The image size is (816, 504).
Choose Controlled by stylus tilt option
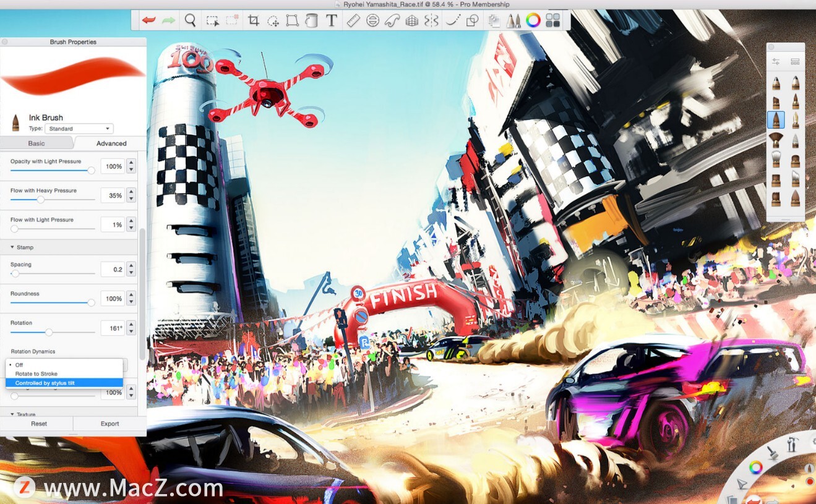click(x=64, y=383)
